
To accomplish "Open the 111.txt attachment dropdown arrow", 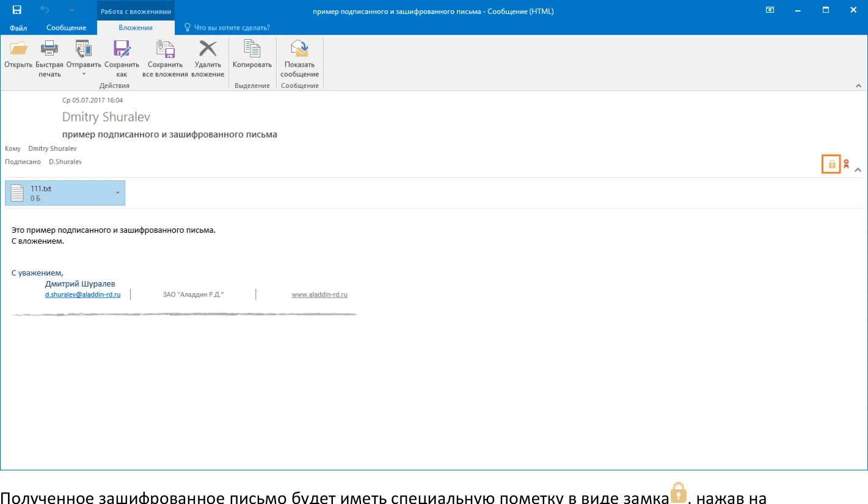I will pos(117,193).
